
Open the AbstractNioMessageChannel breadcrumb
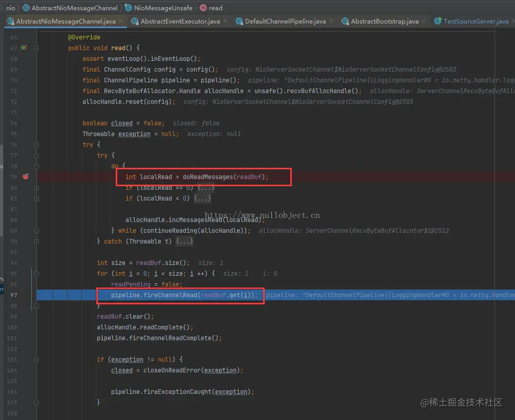coord(75,8)
